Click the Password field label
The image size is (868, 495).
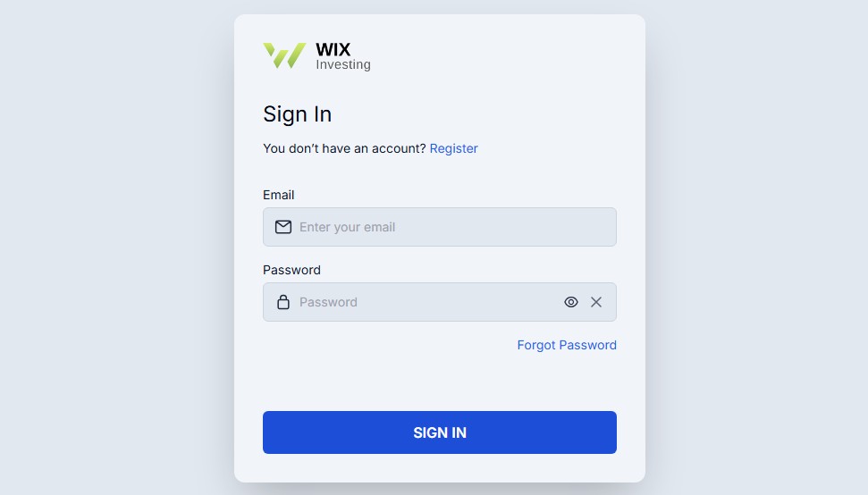291,270
